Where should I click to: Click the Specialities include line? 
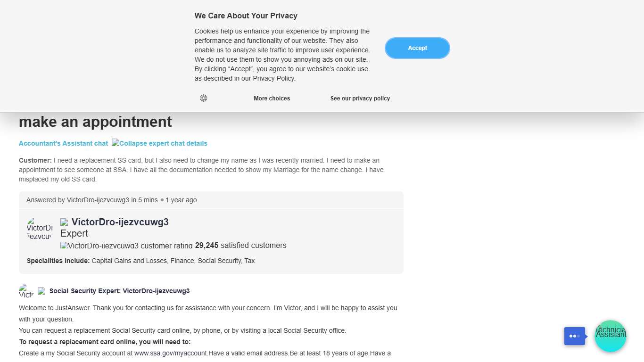(140, 261)
